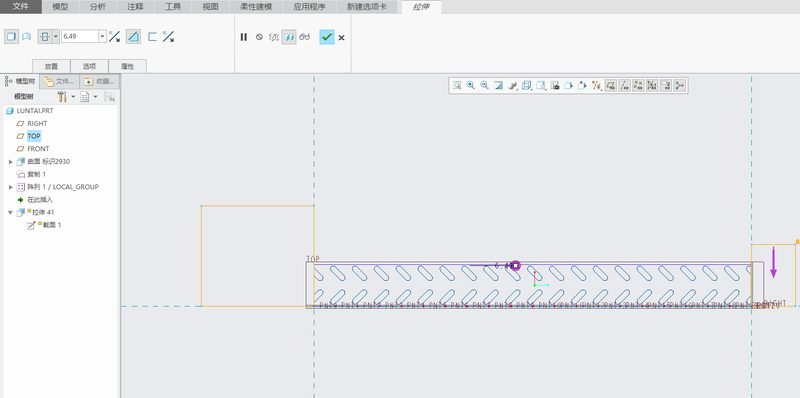Open the 选项 panel tab

click(89, 66)
